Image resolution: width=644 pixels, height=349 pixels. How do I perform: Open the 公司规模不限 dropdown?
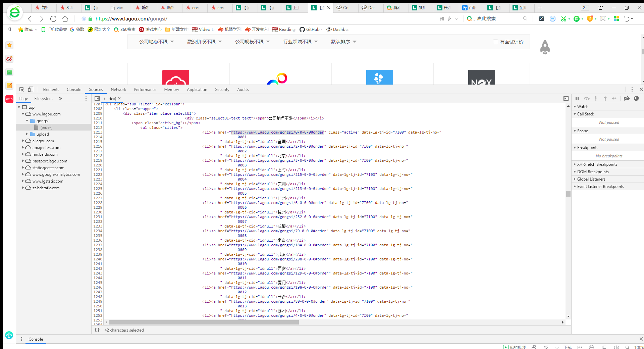[253, 42]
